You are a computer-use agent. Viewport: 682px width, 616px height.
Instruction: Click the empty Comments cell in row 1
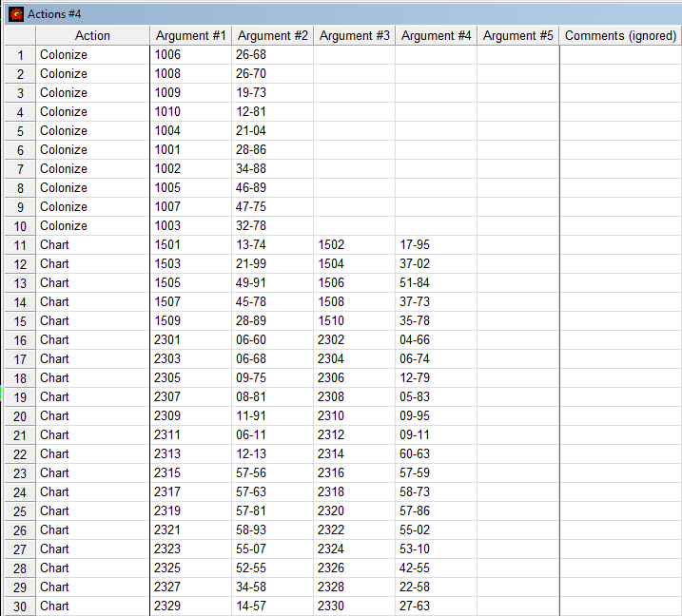click(620, 54)
